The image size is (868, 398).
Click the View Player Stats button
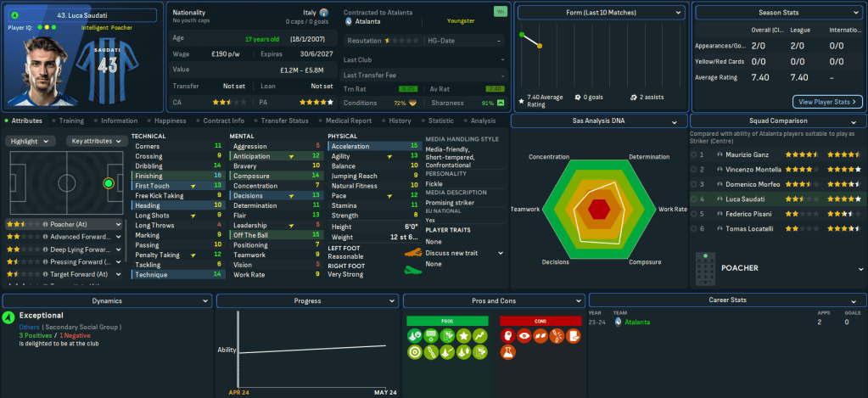tap(827, 102)
